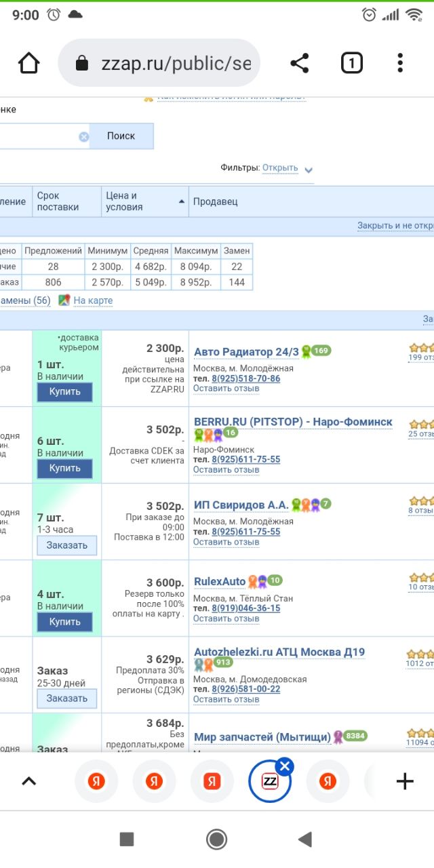Tap the Android recent apps square
The height and width of the screenshot is (868, 434).
[127, 840]
